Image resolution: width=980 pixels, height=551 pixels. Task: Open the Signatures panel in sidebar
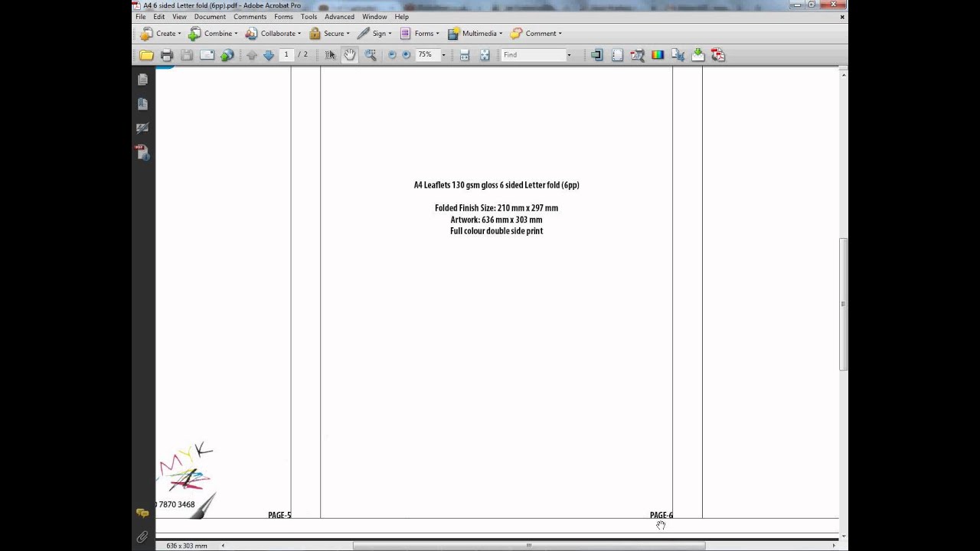coord(142,129)
